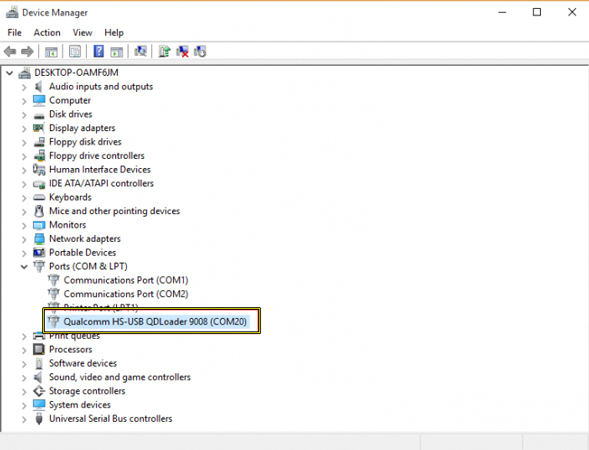Select the Computer label
589x450 pixels.
(70, 100)
